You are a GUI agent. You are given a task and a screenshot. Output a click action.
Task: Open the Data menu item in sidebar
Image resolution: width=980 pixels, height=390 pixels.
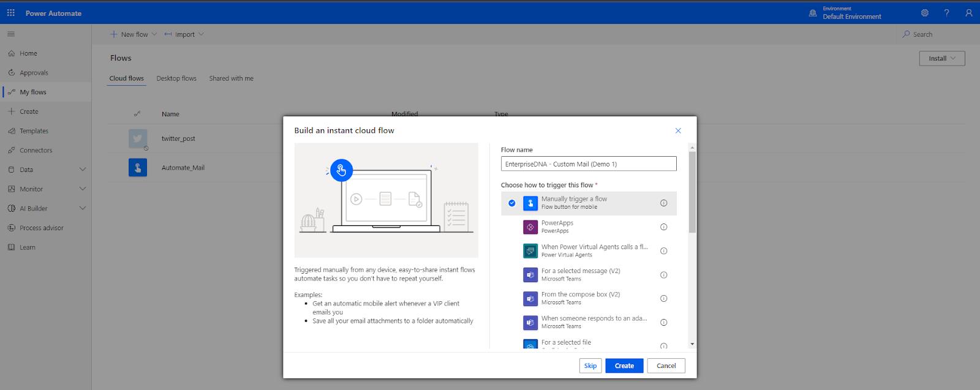[46, 170]
